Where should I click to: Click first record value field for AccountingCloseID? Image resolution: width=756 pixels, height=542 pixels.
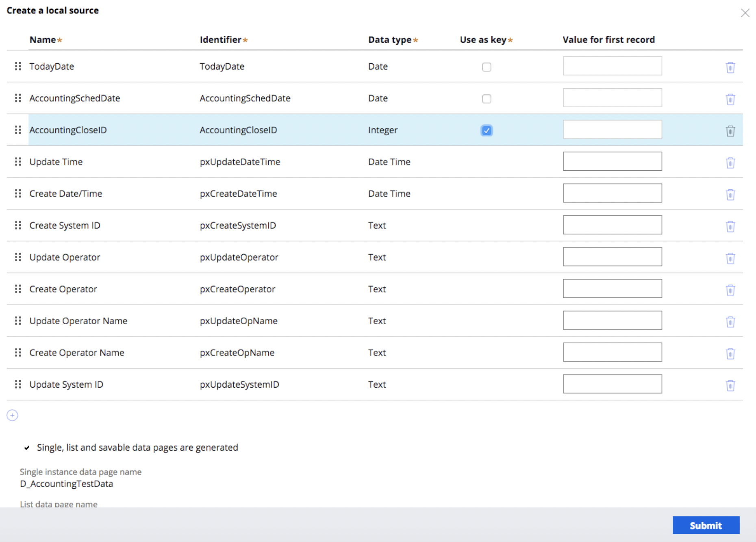tap(612, 130)
